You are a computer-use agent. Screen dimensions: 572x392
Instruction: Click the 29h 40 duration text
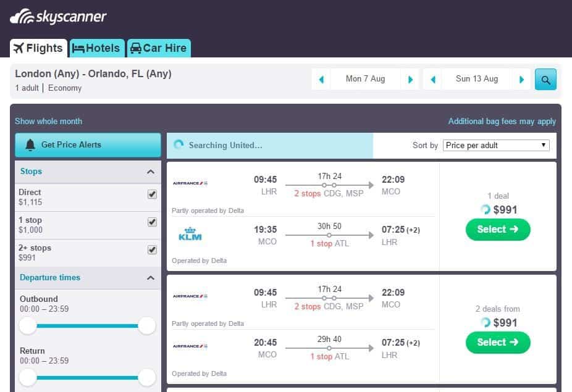pyautogui.click(x=329, y=339)
